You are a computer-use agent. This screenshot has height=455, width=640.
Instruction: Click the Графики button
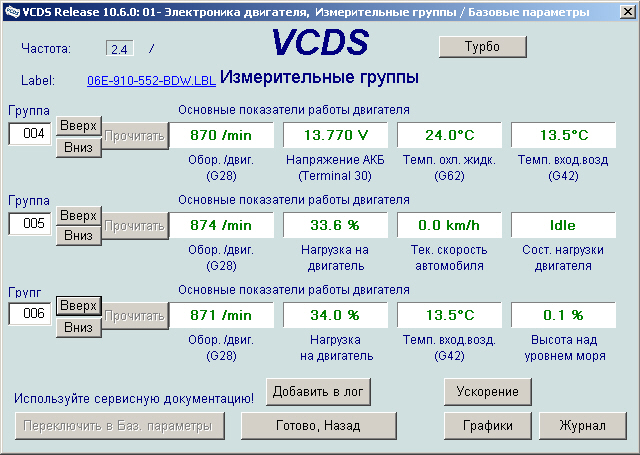(x=487, y=426)
